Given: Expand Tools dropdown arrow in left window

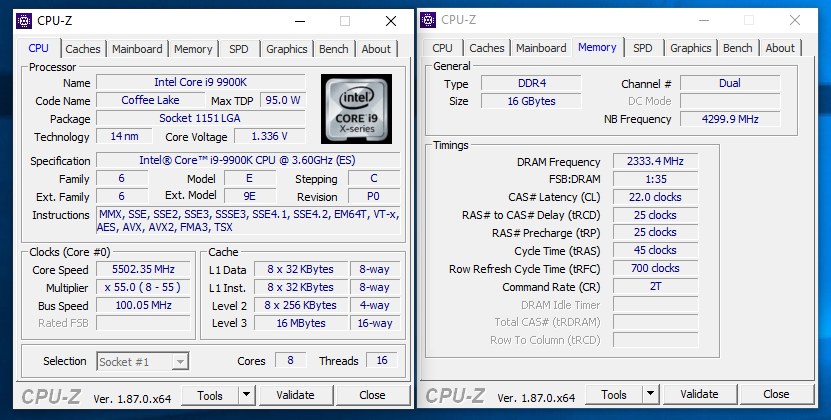Looking at the screenshot, I should (246, 396).
